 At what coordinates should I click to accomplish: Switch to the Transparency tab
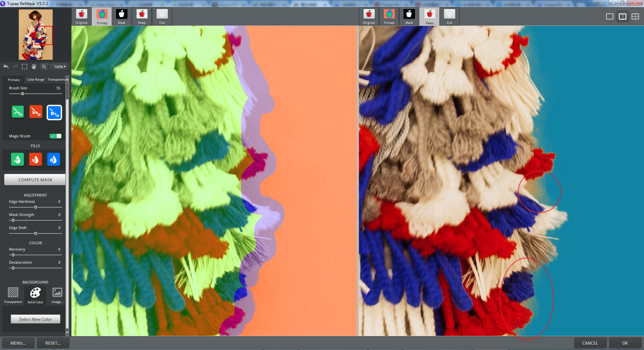56,80
